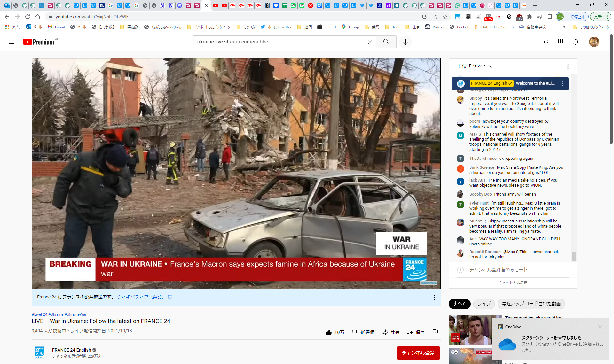The width and height of the screenshot is (614, 364).
Task: Click the voice search microphone icon
Action: [405, 42]
